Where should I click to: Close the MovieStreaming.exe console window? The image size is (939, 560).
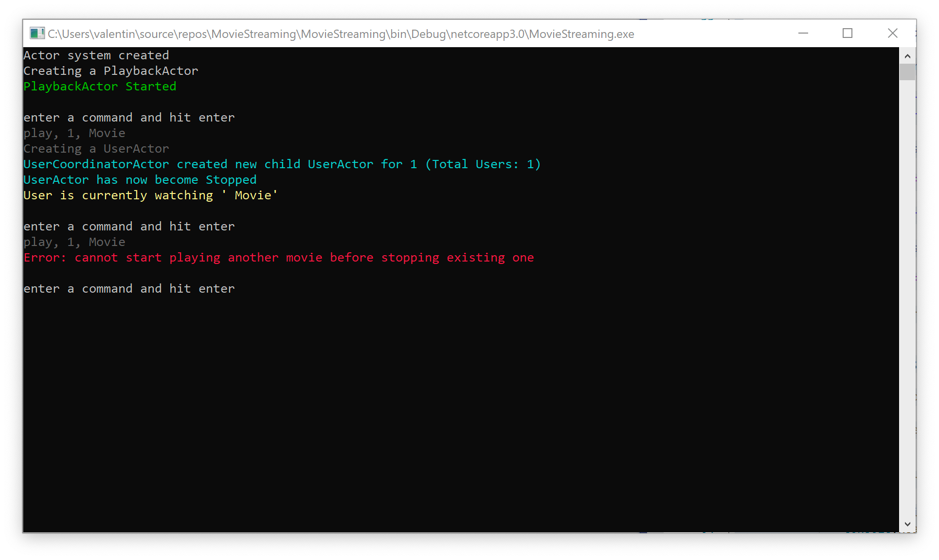(892, 33)
